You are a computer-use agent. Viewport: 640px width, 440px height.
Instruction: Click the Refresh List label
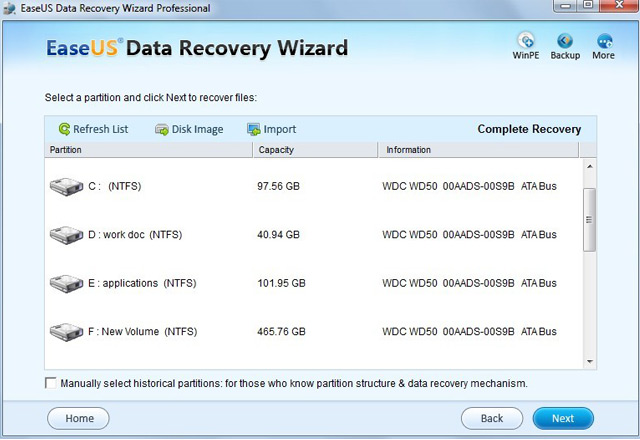pos(100,129)
